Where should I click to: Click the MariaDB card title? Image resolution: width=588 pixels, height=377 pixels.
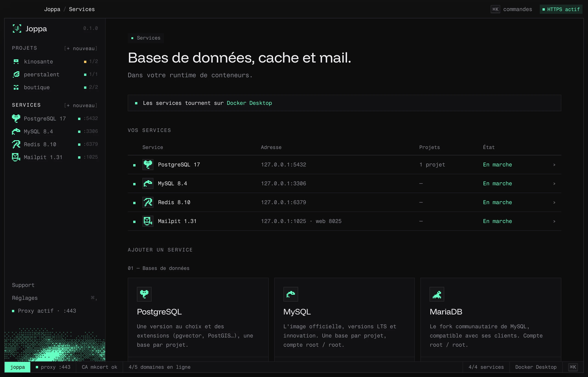(x=446, y=312)
